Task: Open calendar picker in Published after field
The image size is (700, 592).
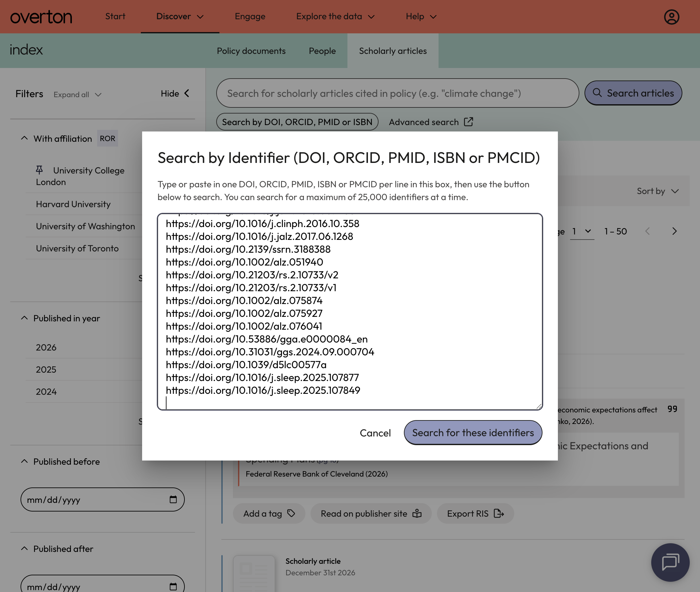Action: click(x=173, y=586)
